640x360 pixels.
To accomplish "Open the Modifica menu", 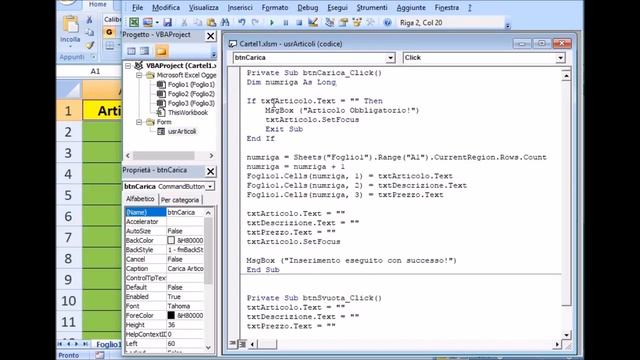I will (166, 7).
